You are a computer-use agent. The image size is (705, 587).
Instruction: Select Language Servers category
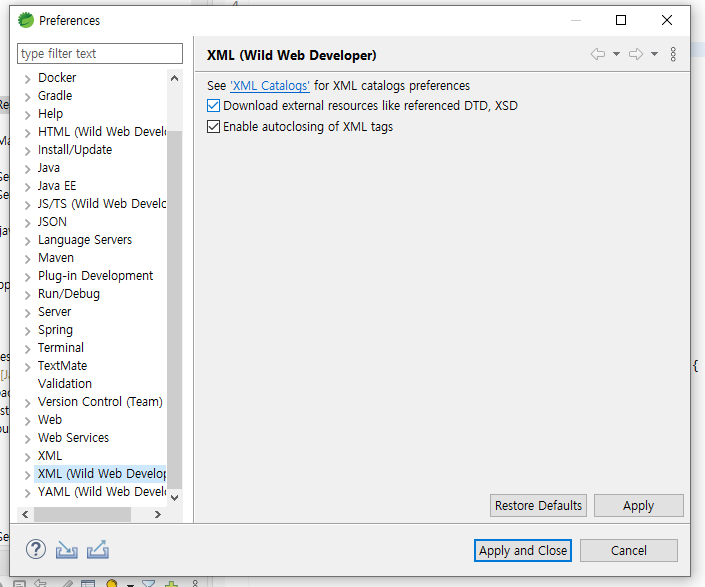tap(85, 240)
